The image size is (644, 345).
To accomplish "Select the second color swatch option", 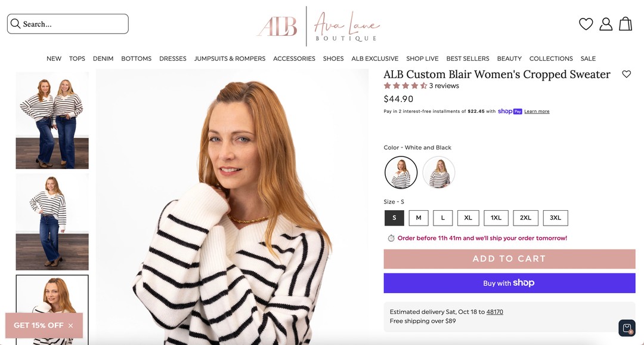I will pos(439,172).
